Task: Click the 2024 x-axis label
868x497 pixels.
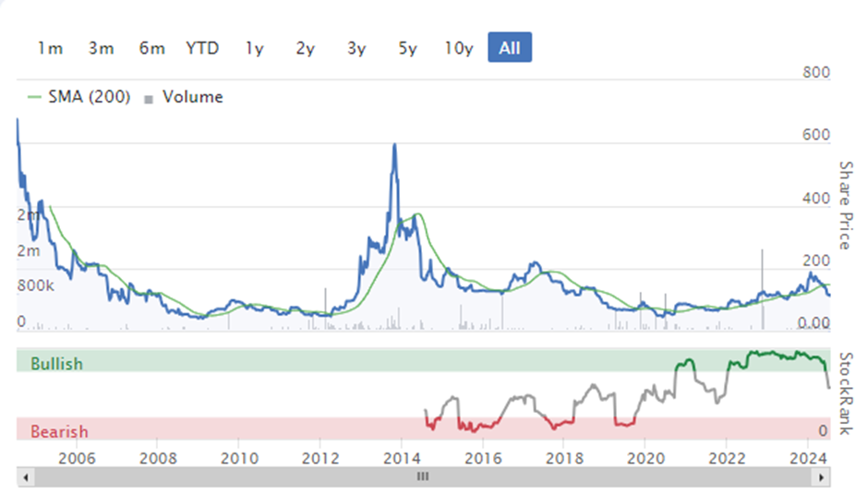Action: [x=808, y=458]
